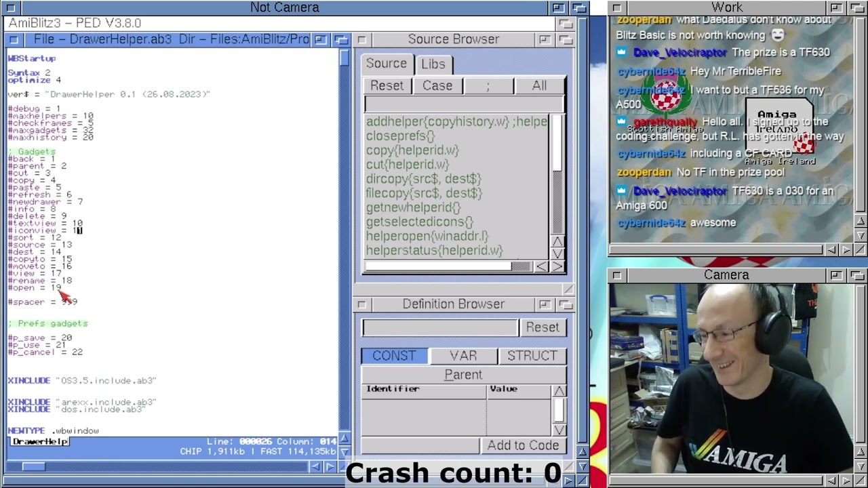Click the Source Browser depth gadget
Image resolution: width=868 pixels, height=488 pixels.
coord(565,39)
